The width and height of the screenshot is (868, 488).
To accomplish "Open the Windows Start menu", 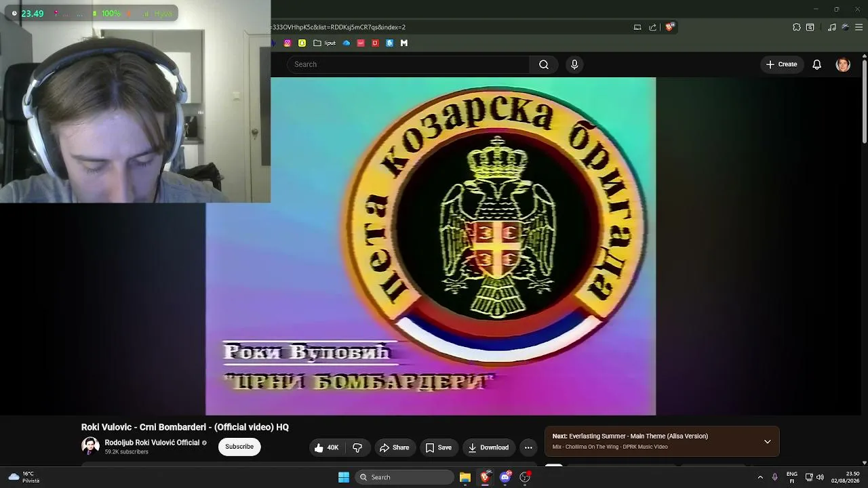I will coord(344,477).
